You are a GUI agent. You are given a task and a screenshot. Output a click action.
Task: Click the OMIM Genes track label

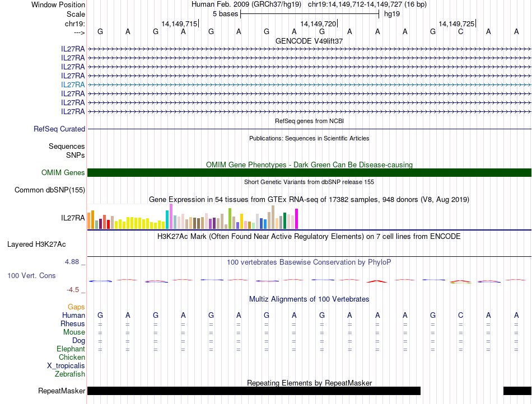coord(63,173)
